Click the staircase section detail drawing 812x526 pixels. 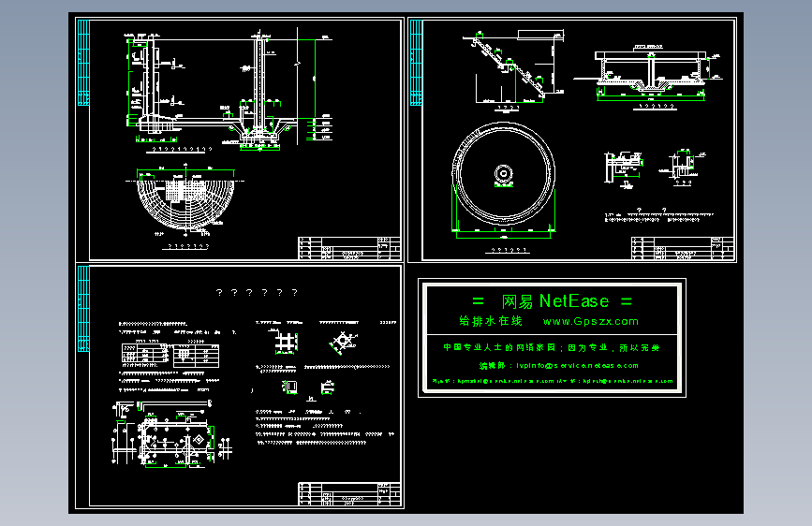pos(515,66)
